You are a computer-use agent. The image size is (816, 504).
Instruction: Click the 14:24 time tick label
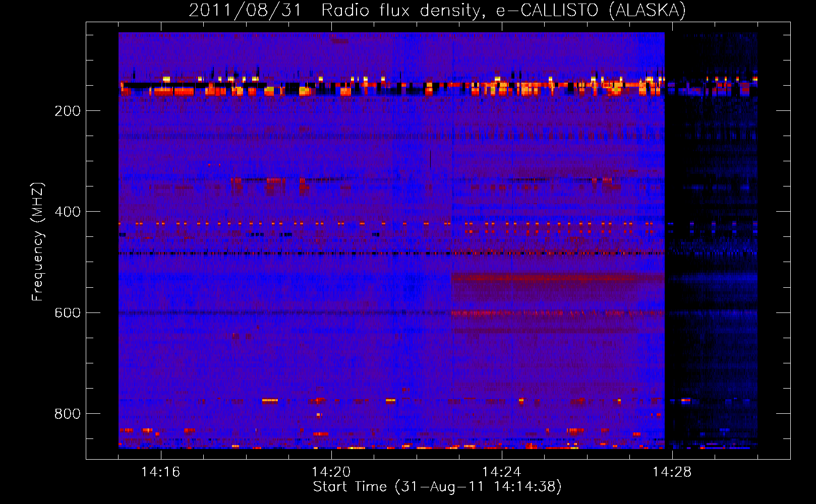click(x=501, y=472)
